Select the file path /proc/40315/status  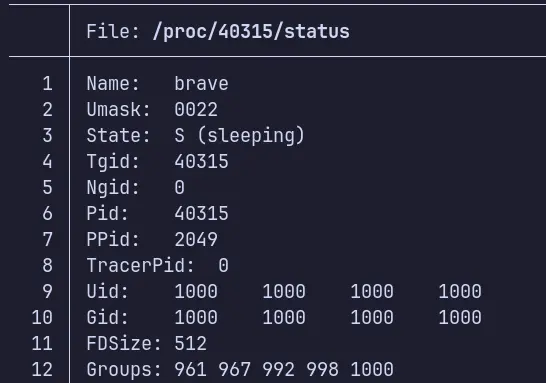point(251,32)
